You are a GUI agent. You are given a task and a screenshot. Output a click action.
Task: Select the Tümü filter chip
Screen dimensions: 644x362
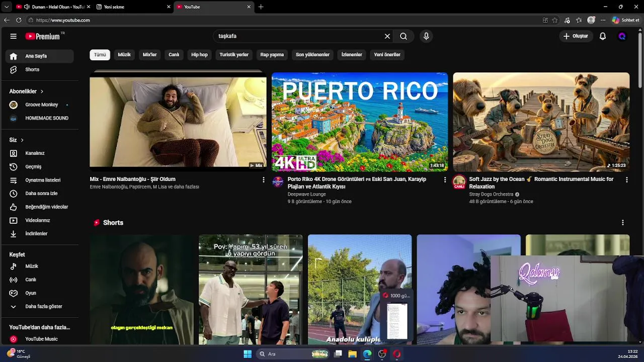(x=100, y=55)
